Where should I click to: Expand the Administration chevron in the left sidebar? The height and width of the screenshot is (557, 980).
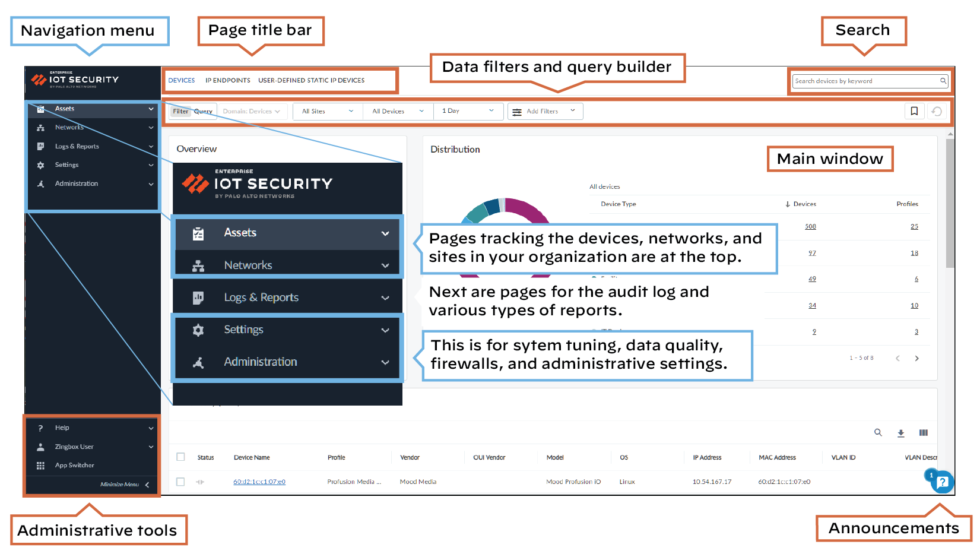tap(151, 184)
